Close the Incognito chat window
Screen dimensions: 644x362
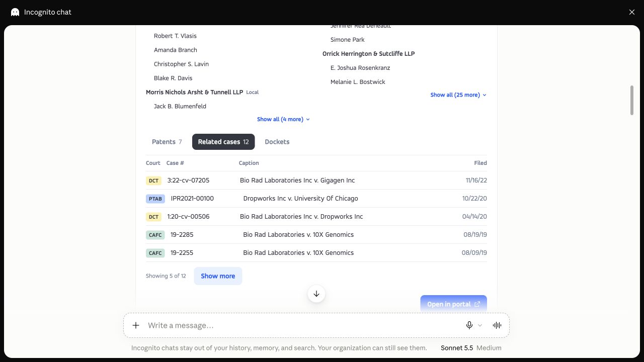click(632, 12)
